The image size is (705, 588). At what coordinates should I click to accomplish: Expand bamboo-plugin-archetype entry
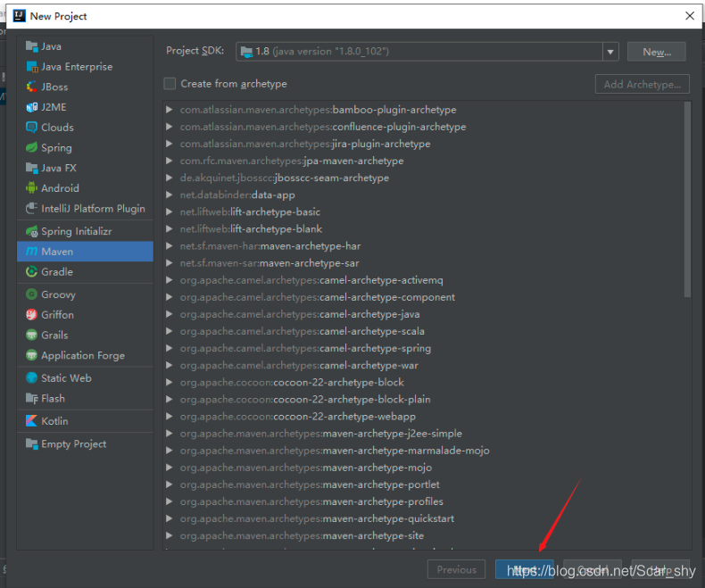169,110
